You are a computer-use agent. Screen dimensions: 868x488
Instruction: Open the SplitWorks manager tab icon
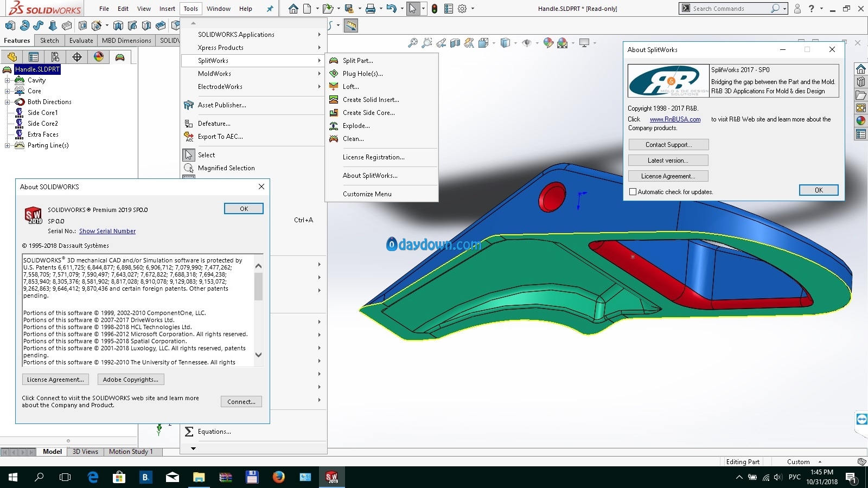120,57
